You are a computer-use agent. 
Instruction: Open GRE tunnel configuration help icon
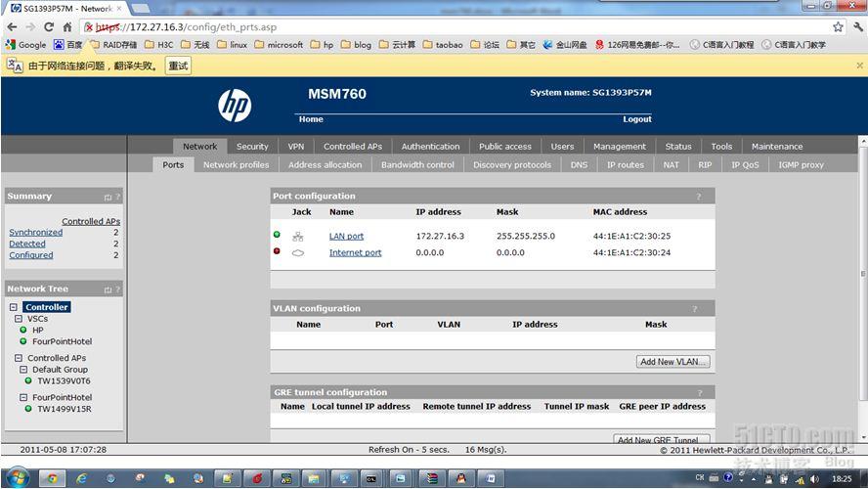pyautogui.click(x=700, y=392)
